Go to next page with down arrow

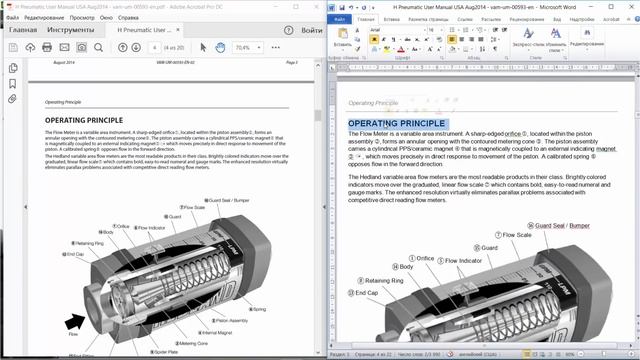[x=136, y=47]
